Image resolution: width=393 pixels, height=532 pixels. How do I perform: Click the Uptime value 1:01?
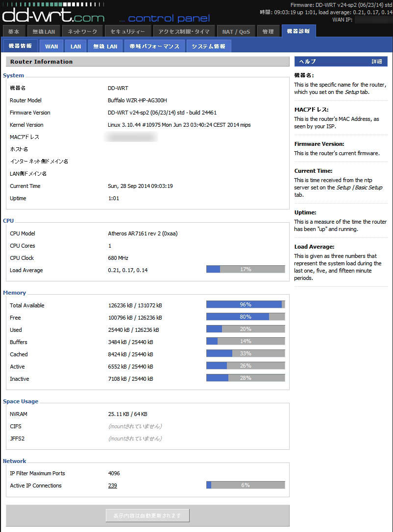[x=114, y=198]
